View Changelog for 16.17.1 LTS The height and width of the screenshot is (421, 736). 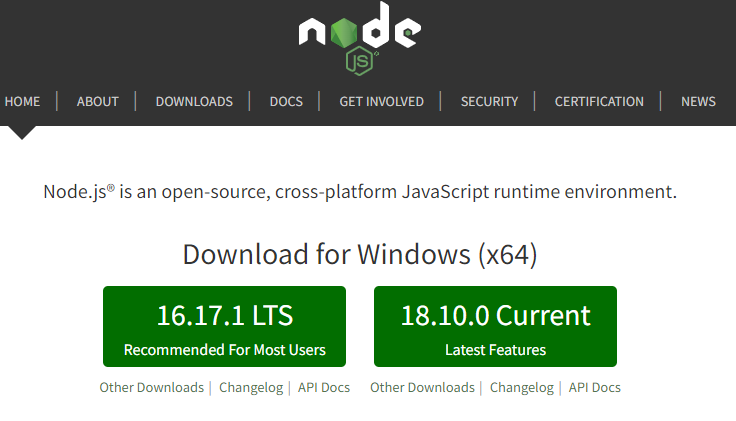[x=251, y=388]
